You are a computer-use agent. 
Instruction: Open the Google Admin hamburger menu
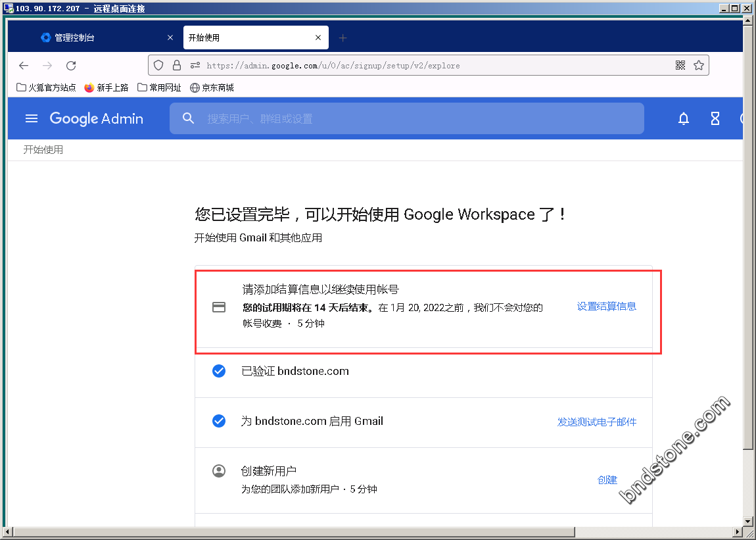[x=32, y=118]
